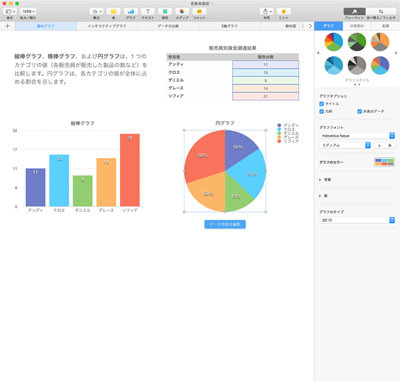Open the Helvetica Neue font dropdown

coord(357,136)
